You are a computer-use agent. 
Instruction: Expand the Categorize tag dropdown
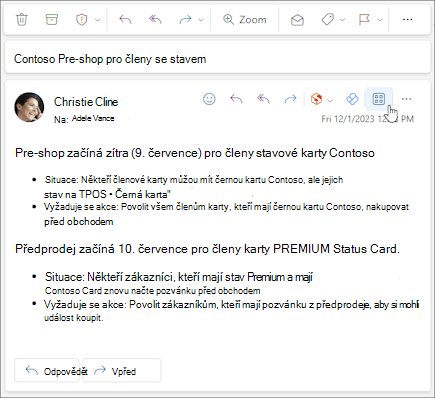[342, 20]
